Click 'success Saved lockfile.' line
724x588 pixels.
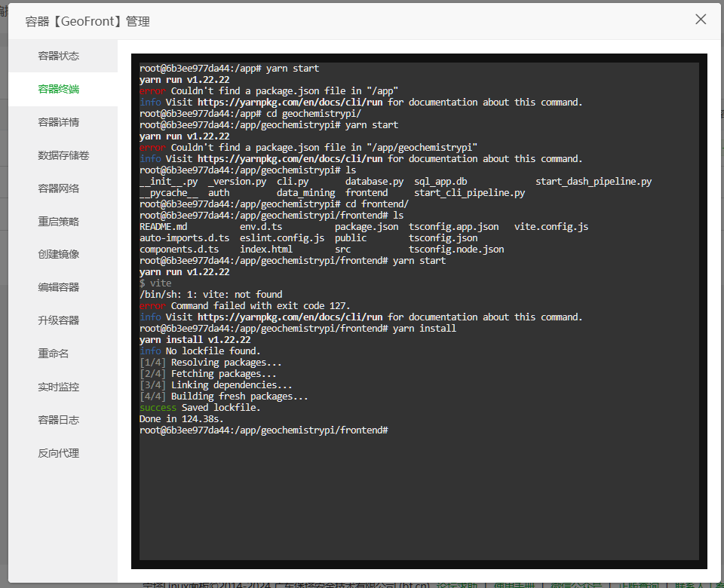pyautogui.click(x=200, y=408)
